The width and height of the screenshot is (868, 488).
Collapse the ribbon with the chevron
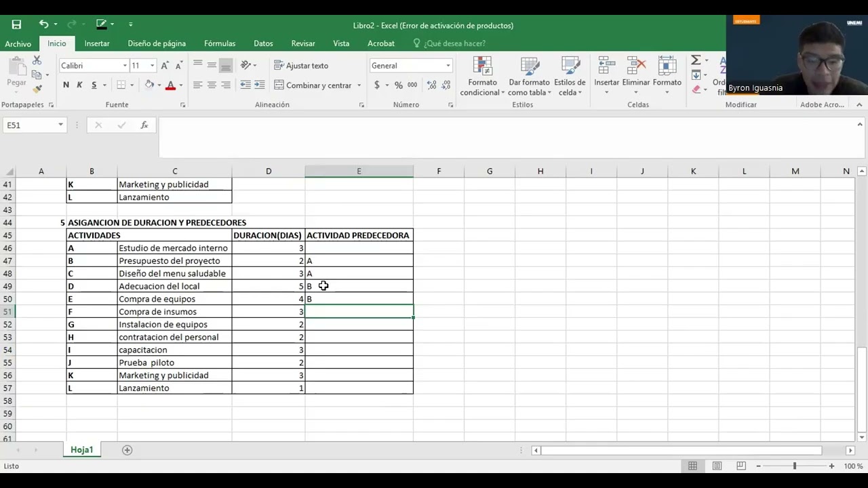point(859,104)
